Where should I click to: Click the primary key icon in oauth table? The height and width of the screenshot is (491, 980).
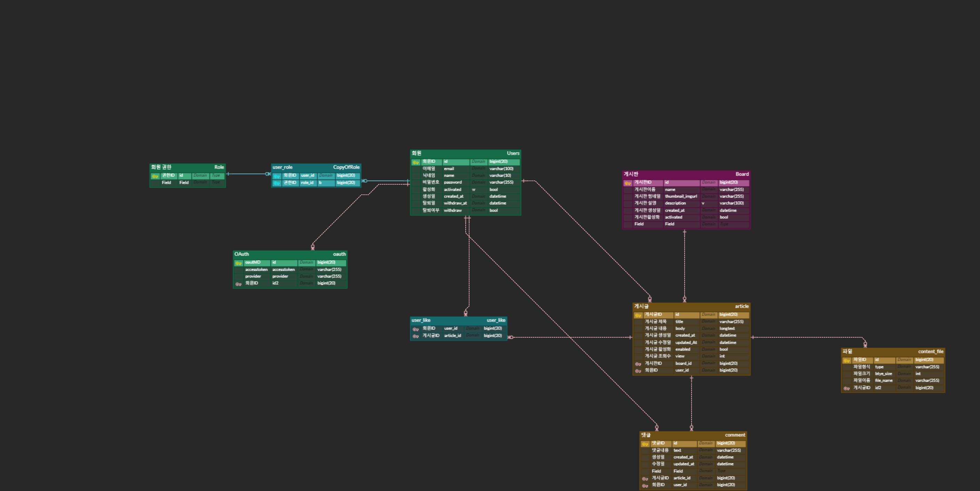click(238, 263)
